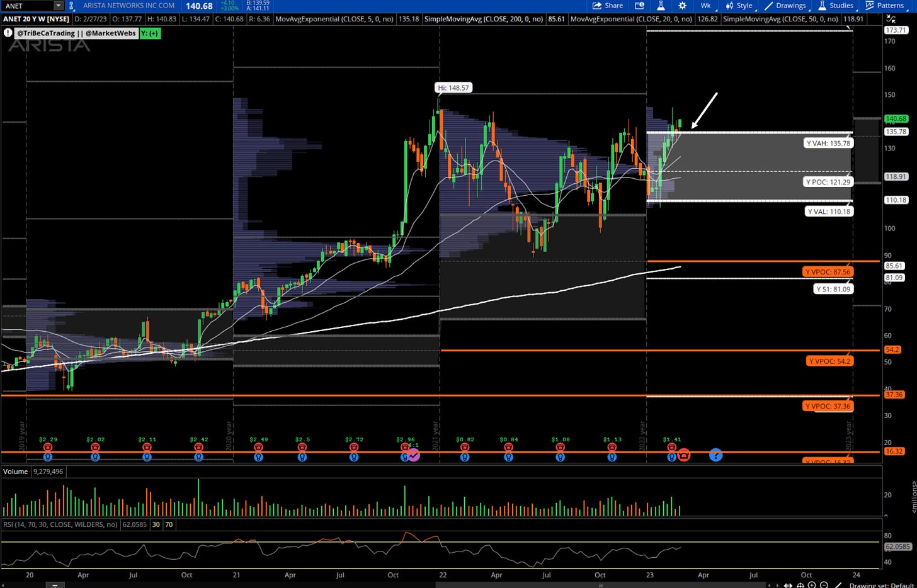Click the @TriBeCaTrading || @MarketWebs label

76,33
